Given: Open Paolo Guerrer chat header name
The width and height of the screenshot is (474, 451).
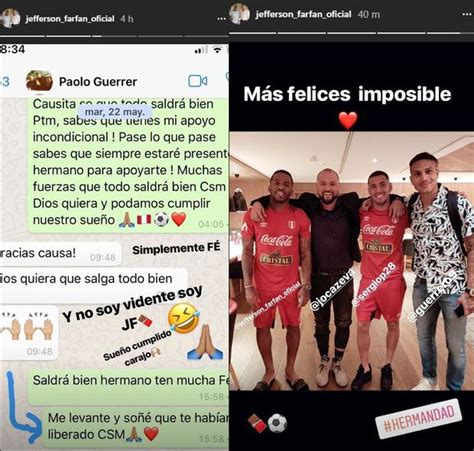Looking at the screenshot, I should [98, 82].
